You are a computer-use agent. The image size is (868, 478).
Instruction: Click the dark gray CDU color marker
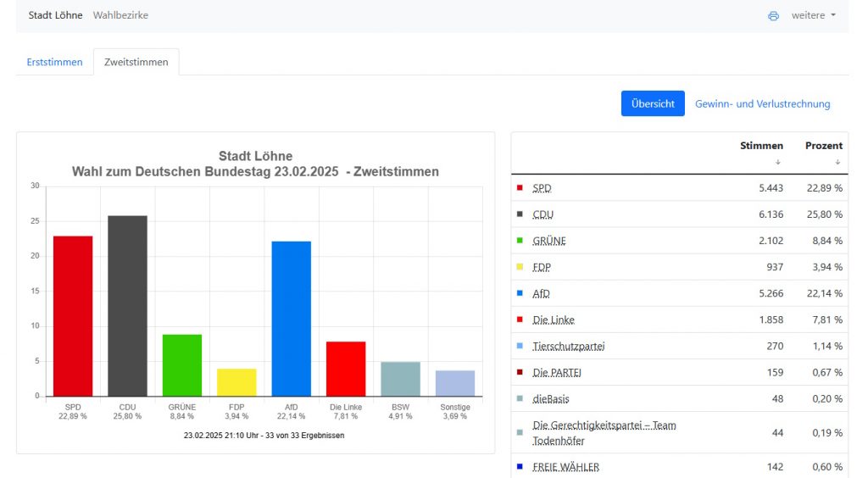point(520,214)
